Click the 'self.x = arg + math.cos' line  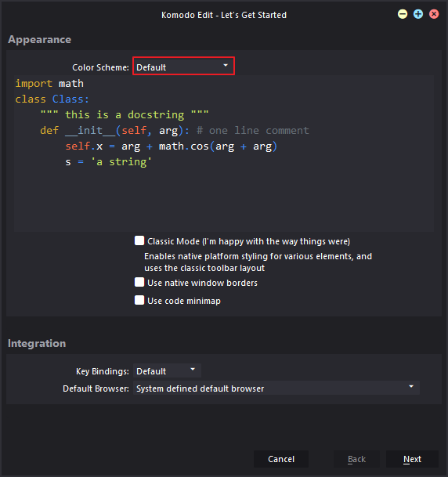click(x=172, y=146)
